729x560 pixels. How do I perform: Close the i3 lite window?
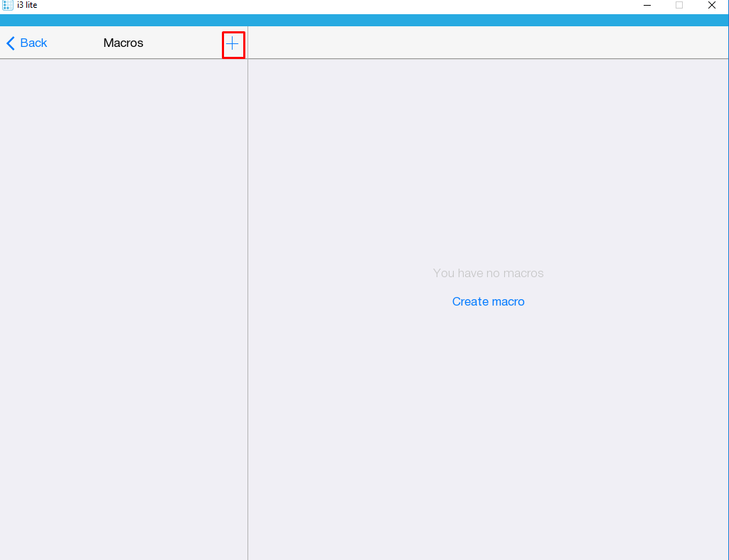(x=712, y=6)
